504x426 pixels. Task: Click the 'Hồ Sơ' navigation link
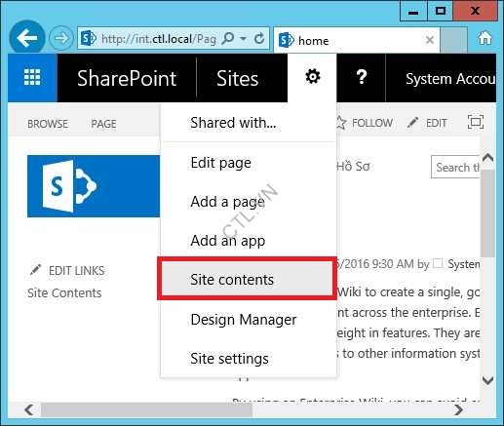tap(353, 166)
